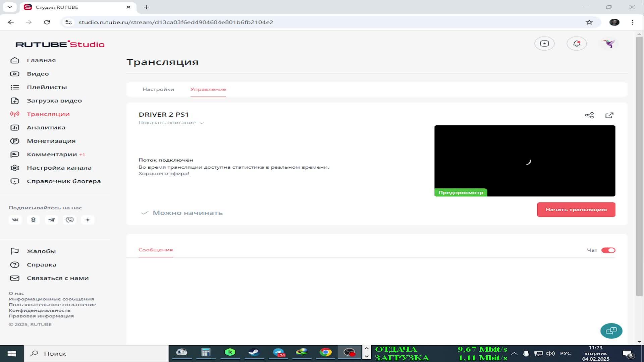
Task: Open the hummingbird profile avatar
Action: tap(609, 44)
